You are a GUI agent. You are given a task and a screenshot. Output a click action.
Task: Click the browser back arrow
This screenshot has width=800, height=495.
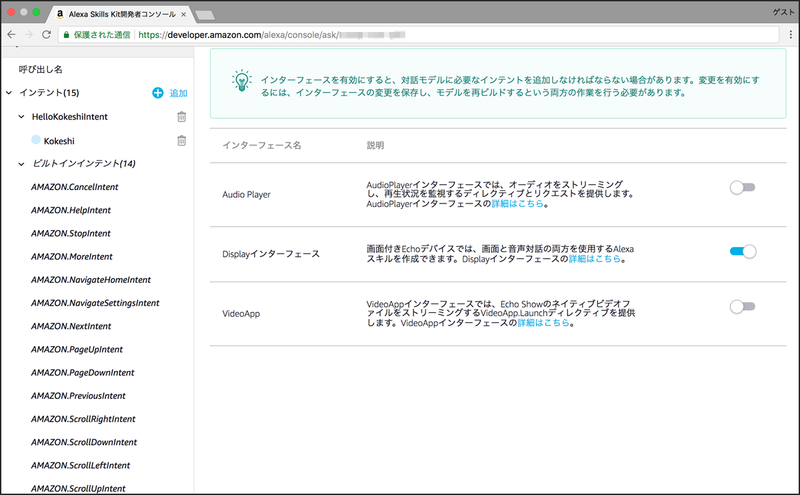click(x=11, y=35)
